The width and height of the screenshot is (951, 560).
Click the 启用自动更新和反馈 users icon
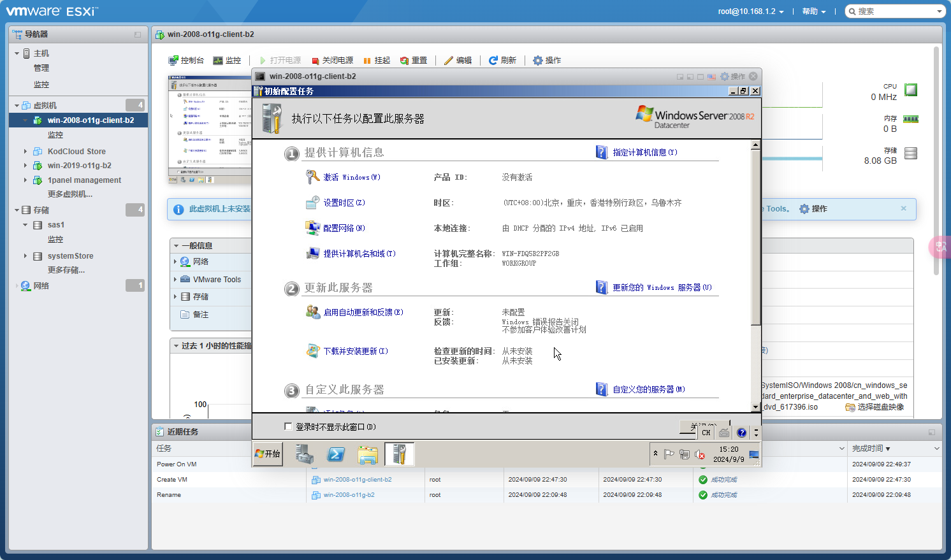(312, 312)
